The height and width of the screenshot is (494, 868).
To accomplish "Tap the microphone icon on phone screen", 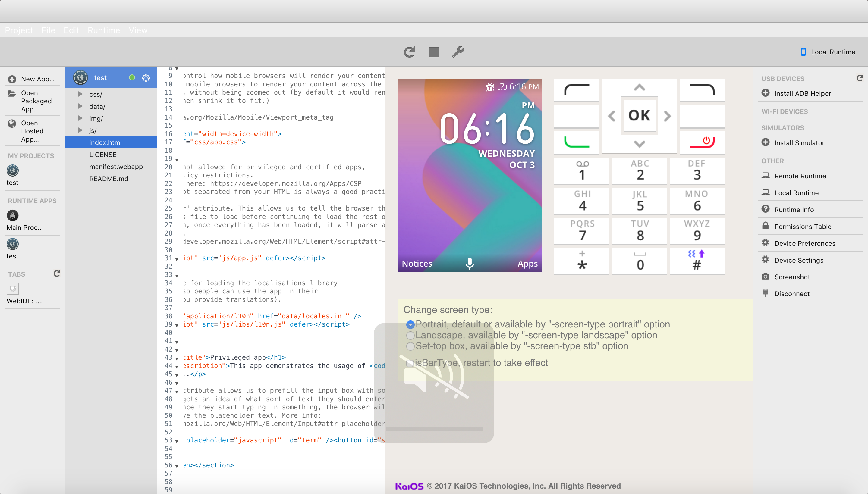I will pyautogui.click(x=470, y=263).
